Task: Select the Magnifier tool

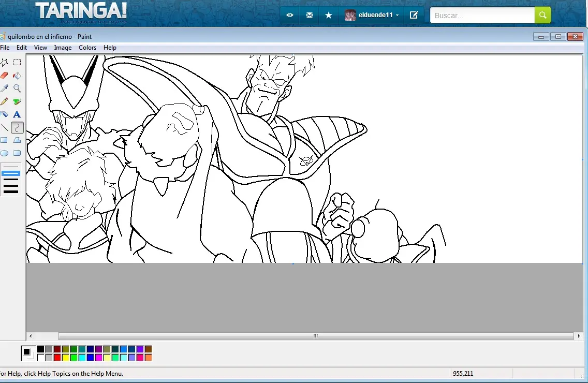Action: tap(17, 88)
